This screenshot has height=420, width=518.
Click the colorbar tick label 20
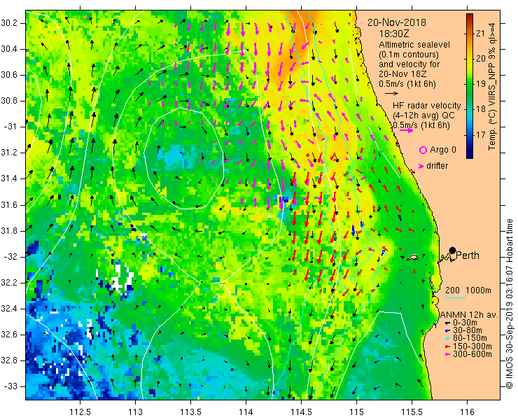pos(481,59)
